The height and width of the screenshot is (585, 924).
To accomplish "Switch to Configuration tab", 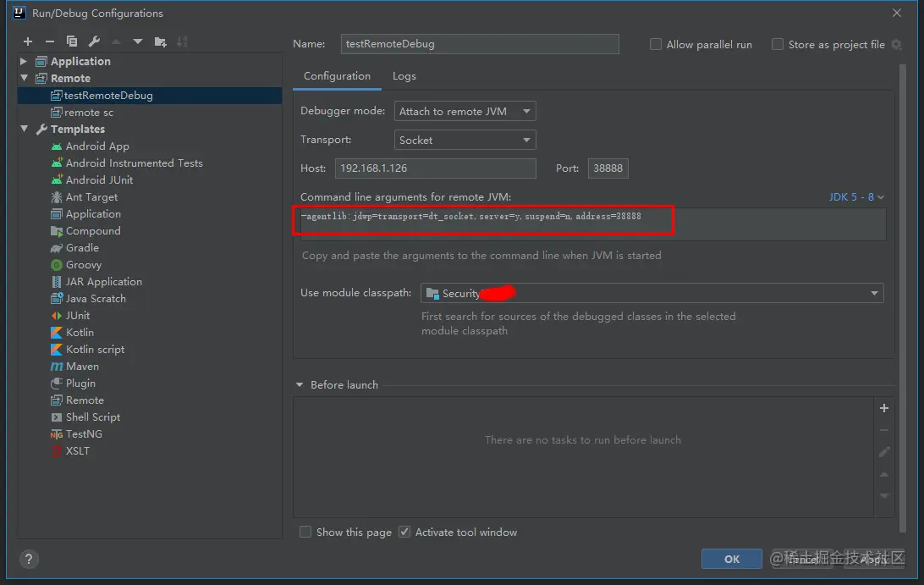I will (x=337, y=76).
